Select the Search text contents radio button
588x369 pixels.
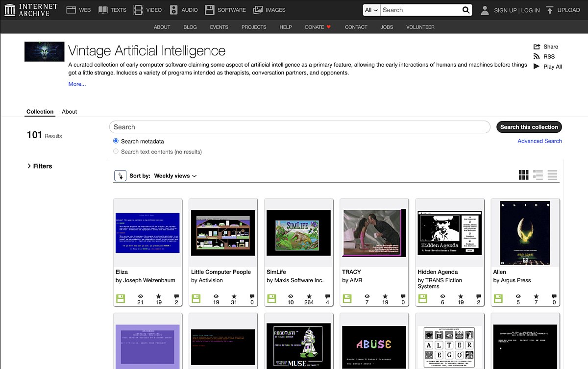[116, 151]
